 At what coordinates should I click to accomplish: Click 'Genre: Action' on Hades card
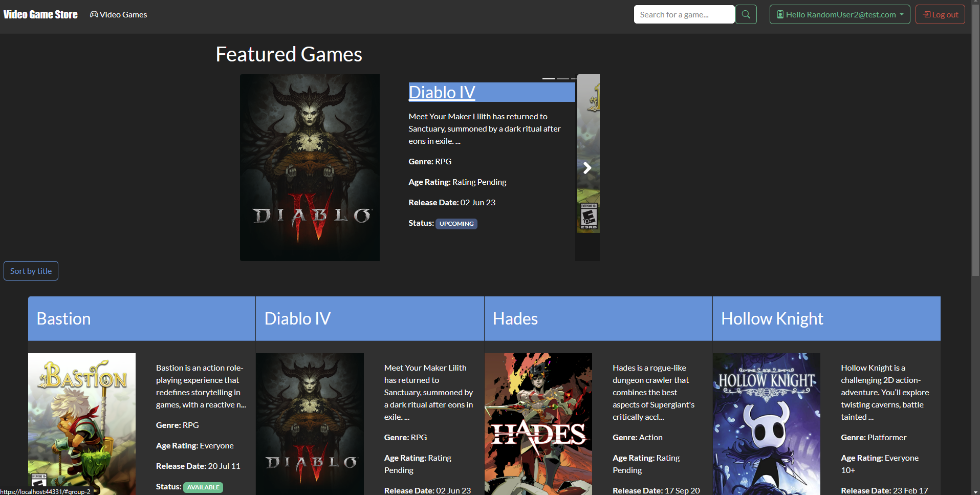pos(637,437)
